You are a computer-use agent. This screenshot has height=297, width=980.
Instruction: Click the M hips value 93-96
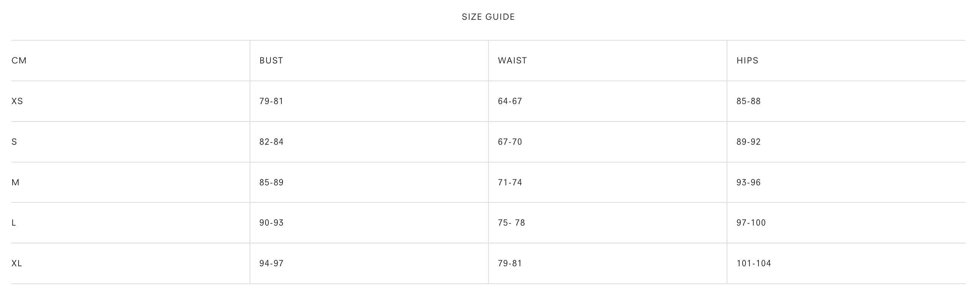[x=748, y=182]
